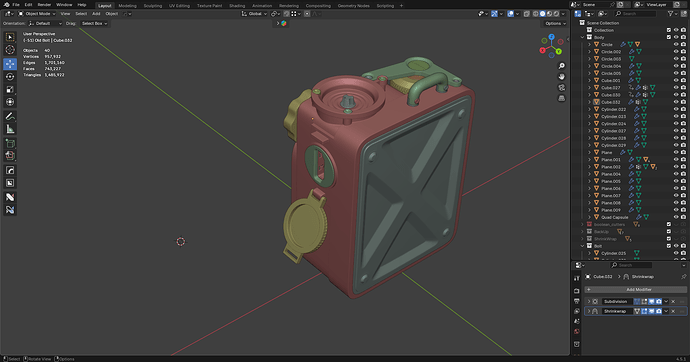Collapse the Body collection in outliner
The image size is (690, 362).
(x=583, y=37)
